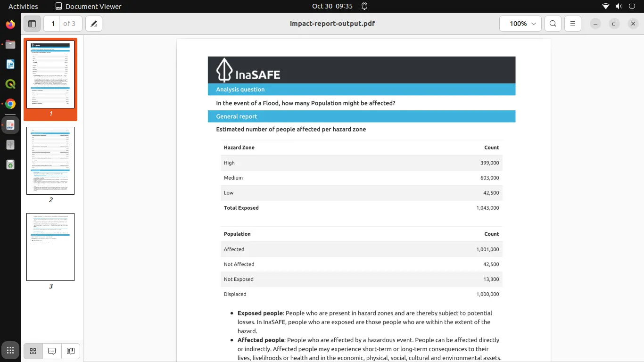The width and height of the screenshot is (644, 362).
Task: Expand the 100% zoom dropdown
Action: click(520, 24)
